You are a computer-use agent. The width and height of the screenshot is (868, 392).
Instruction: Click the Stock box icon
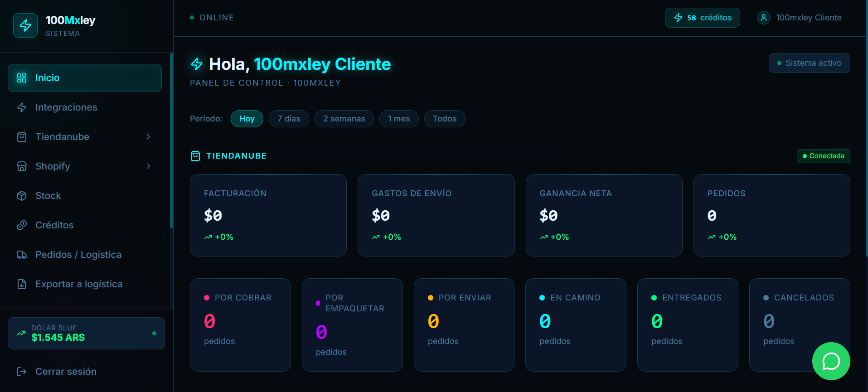click(22, 196)
